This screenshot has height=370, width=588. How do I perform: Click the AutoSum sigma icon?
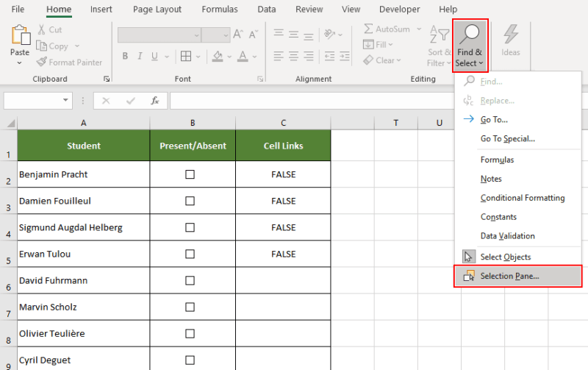click(368, 29)
